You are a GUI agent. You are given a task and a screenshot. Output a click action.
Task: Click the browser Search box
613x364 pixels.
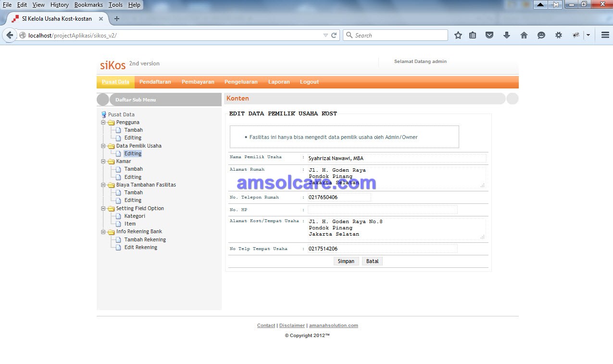pyautogui.click(x=396, y=35)
